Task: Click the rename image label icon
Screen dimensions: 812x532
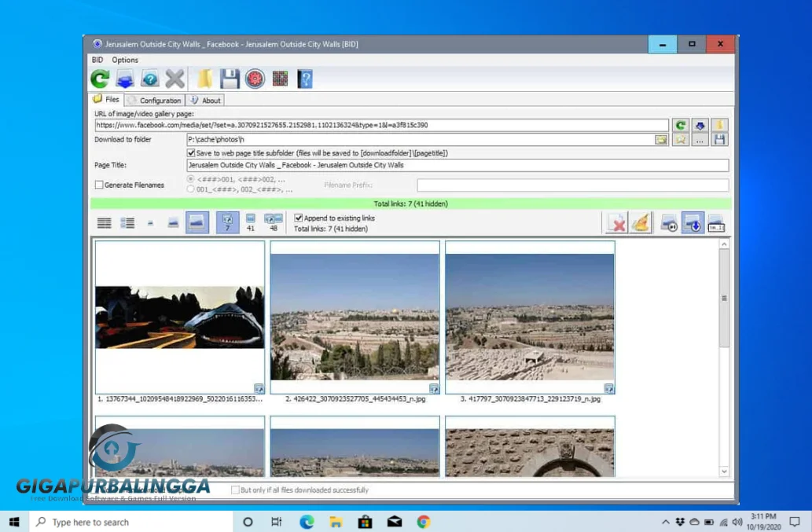Action: (x=716, y=223)
